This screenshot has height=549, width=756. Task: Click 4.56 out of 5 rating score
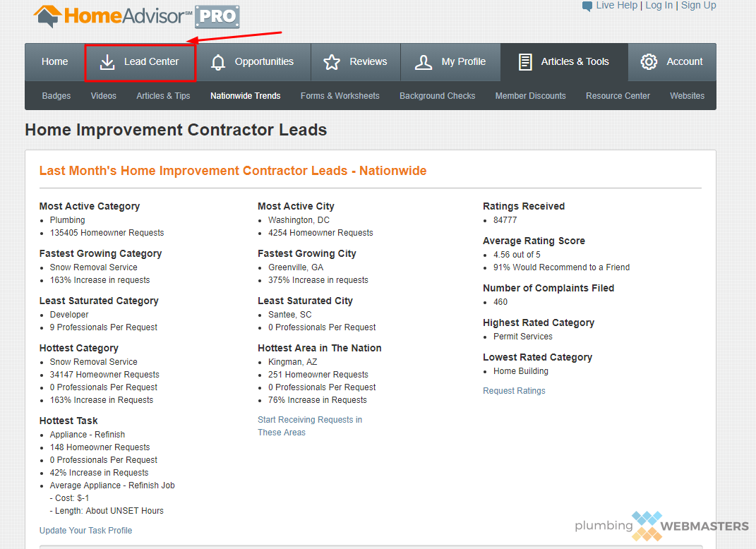pos(517,254)
